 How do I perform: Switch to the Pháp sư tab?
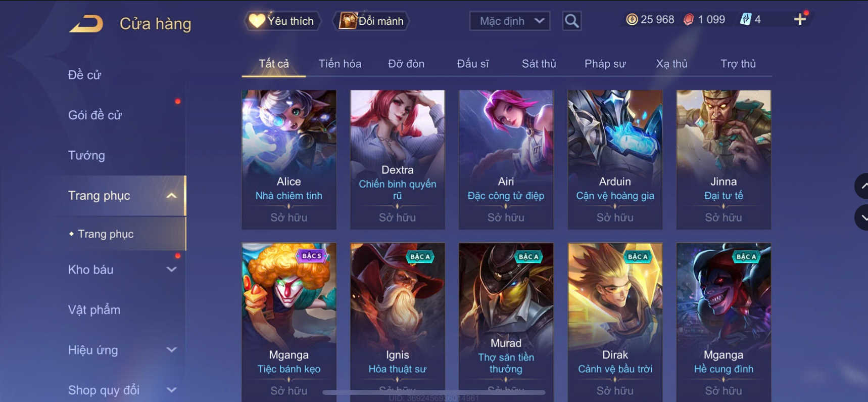click(x=605, y=64)
